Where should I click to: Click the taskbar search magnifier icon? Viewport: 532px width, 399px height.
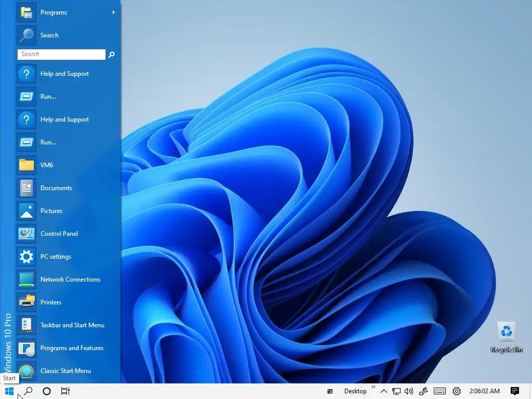pyautogui.click(x=28, y=391)
